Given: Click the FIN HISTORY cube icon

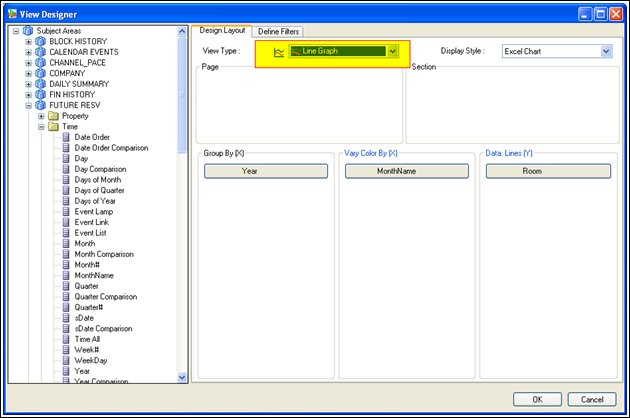Looking at the screenshot, I should pyautogui.click(x=41, y=94).
